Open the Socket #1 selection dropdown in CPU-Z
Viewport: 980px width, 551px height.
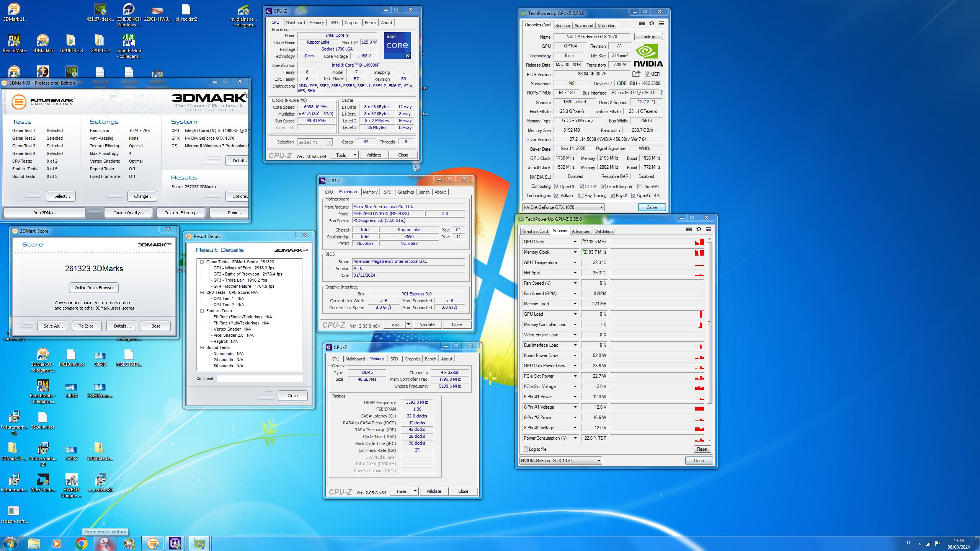(x=315, y=142)
